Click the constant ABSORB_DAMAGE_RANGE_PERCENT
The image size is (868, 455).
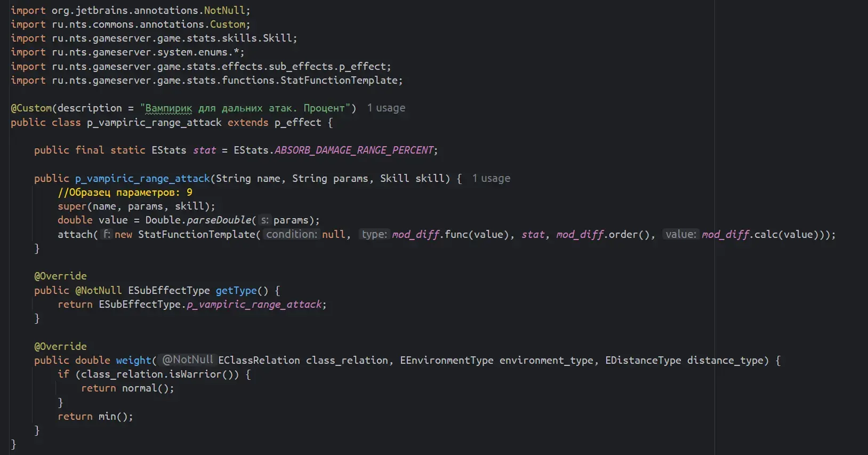(x=354, y=150)
